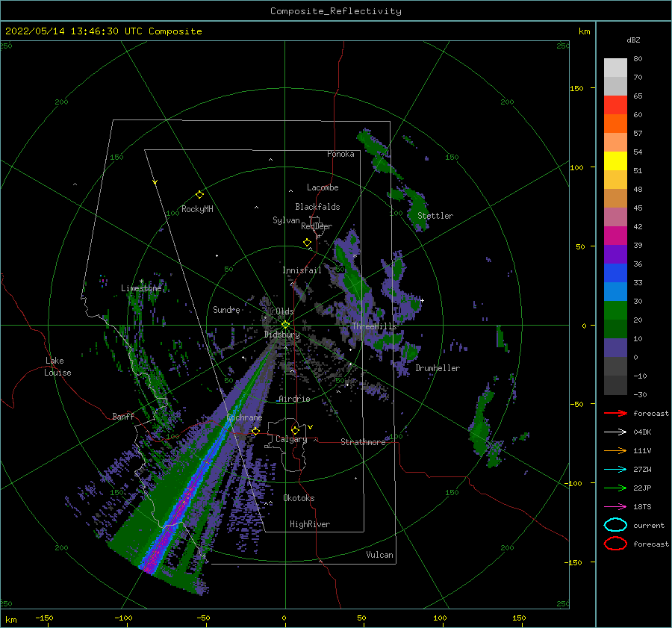Click the RedDeer city label
Viewport: 672px width, 628px height.
(x=317, y=226)
